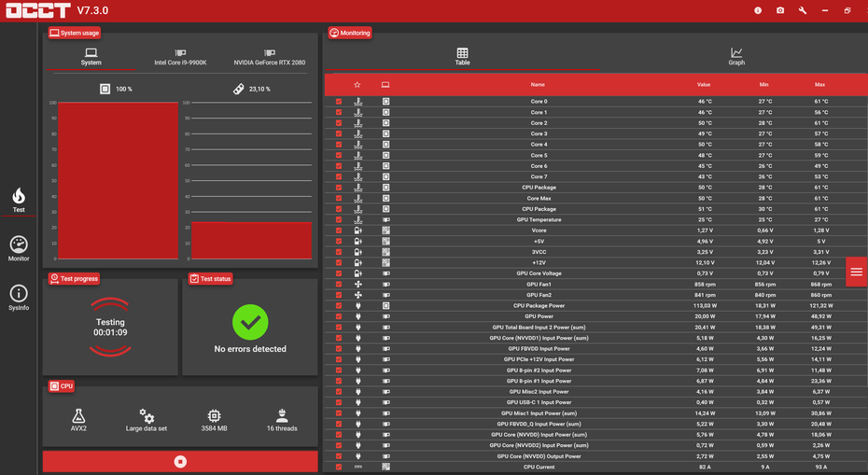This screenshot has width=868, height=475.
Task: Toggle the +12V checkbox
Action: (x=339, y=262)
